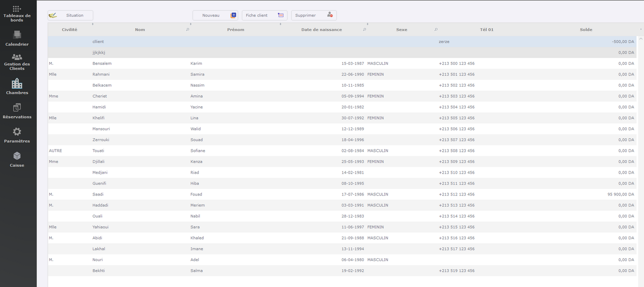The width and height of the screenshot is (644, 287).
Task: Sort by the Nom column header
Action: tap(140, 29)
